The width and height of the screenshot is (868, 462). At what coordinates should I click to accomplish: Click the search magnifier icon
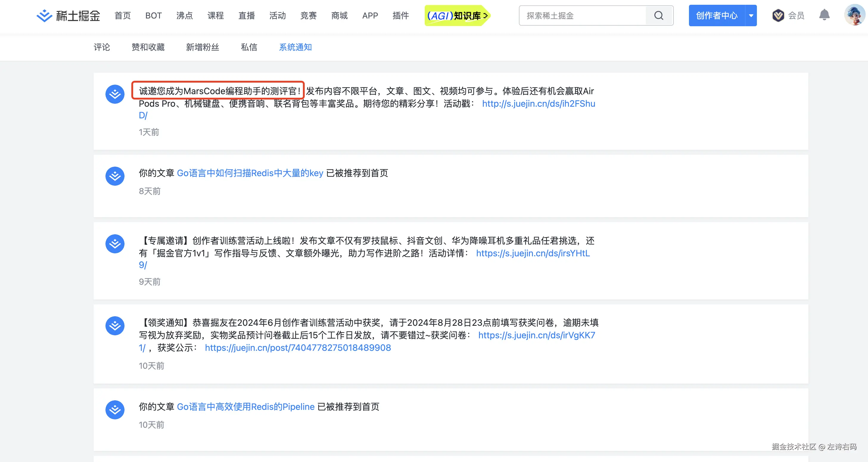pyautogui.click(x=659, y=15)
